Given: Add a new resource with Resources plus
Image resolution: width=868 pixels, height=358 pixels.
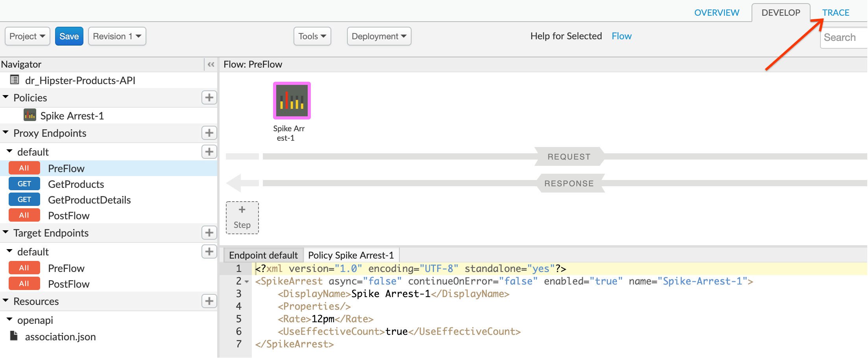Looking at the screenshot, I should coord(209,301).
